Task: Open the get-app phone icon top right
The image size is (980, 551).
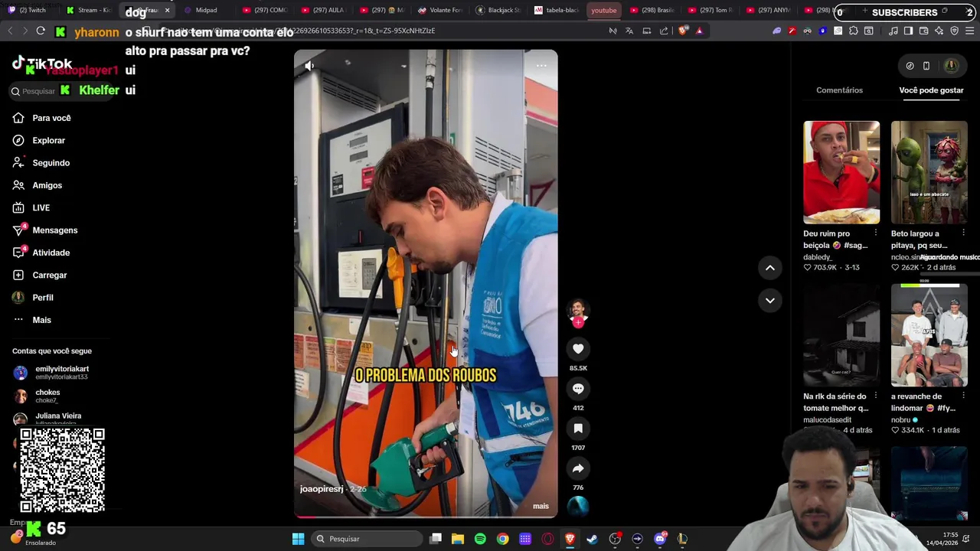Action: click(926, 66)
